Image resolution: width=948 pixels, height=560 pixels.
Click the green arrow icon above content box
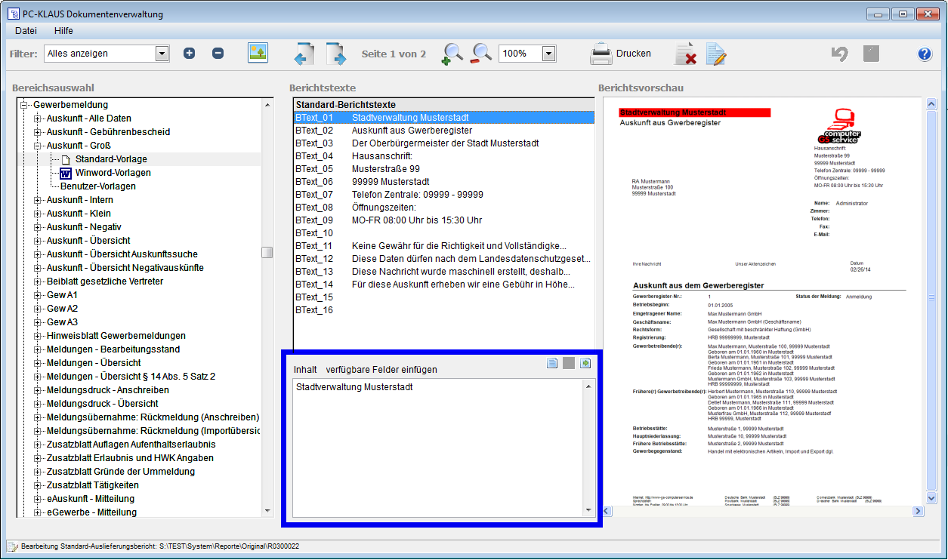pos(585,364)
